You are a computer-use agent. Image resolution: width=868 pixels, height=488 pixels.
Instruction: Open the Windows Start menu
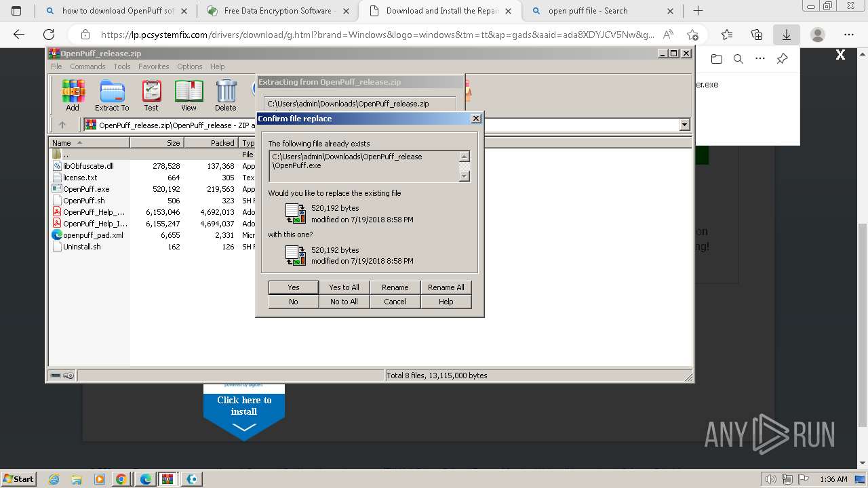coord(18,479)
